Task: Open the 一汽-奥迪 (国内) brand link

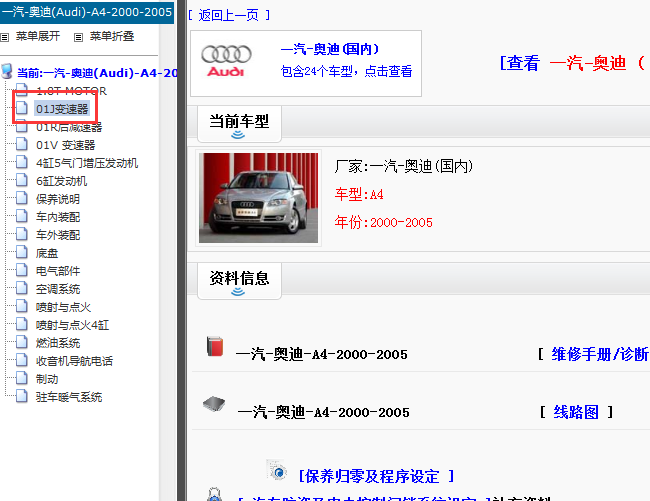Action: click(330, 49)
